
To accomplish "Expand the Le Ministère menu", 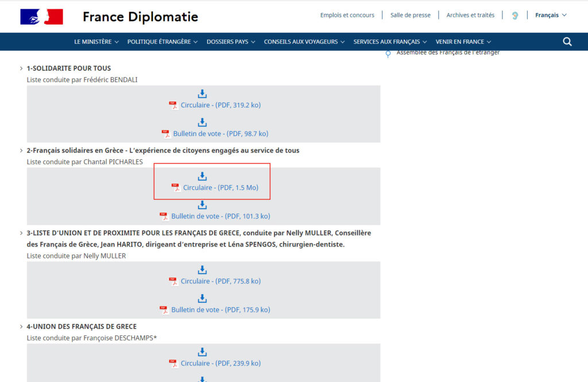I will point(96,42).
